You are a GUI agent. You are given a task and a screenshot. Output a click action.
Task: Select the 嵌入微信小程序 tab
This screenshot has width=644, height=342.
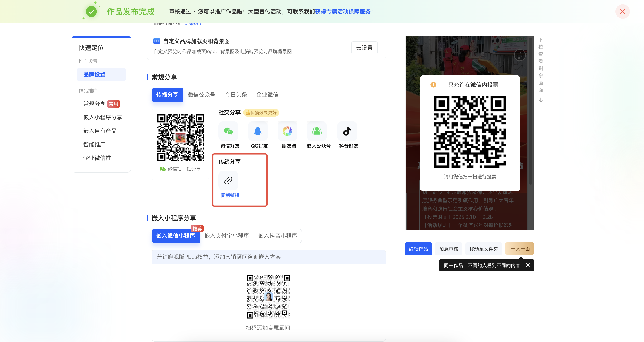175,236
